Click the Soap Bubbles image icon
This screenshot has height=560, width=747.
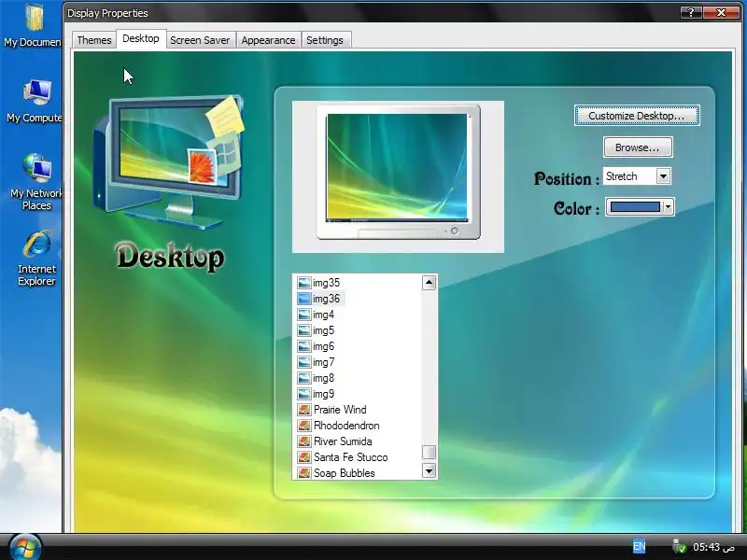(x=304, y=473)
